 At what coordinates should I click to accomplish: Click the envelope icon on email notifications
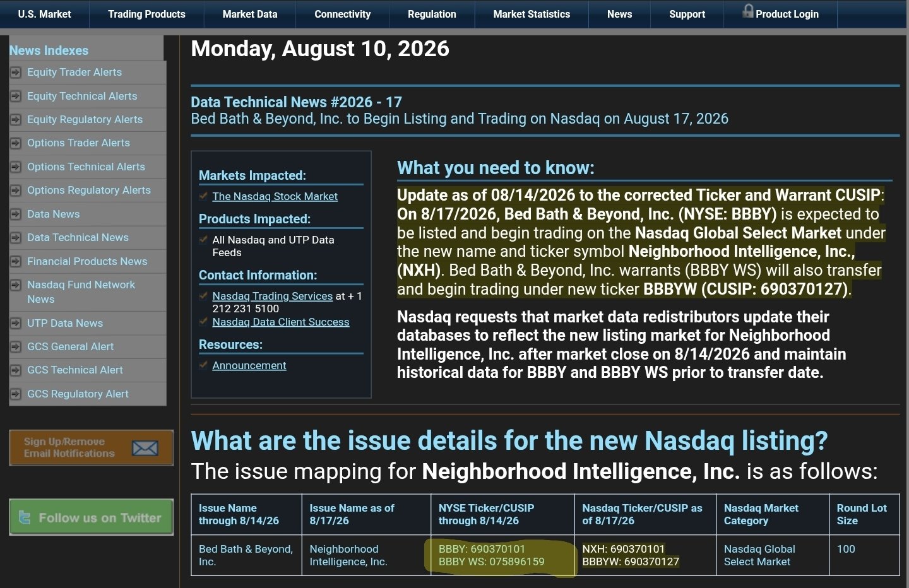point(145,448)
